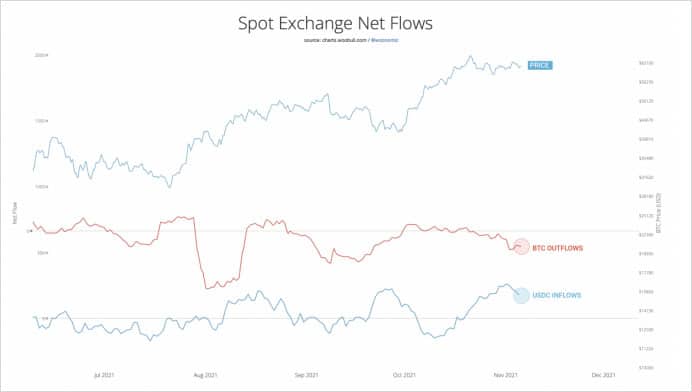Click the red circle marker ending BTC outflows line
The image size is (692, 392).
pos(521,246)
